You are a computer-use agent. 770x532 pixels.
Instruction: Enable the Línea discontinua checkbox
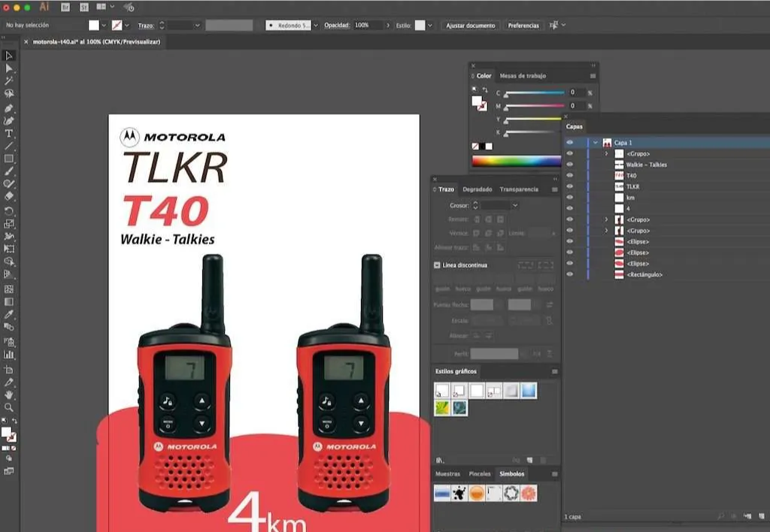436,264
